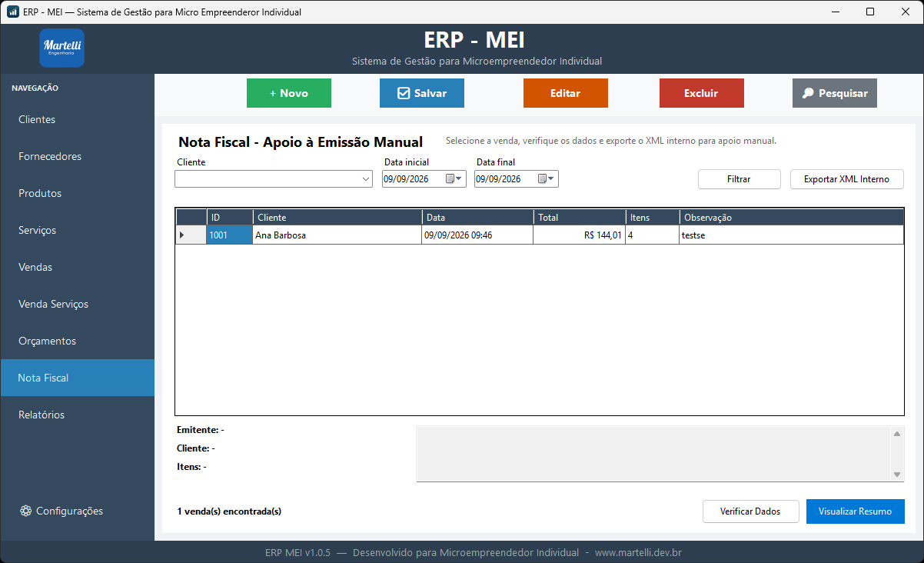Open the Data final calendar picker icon
This screenshot has height=563, width=924.
547,178
